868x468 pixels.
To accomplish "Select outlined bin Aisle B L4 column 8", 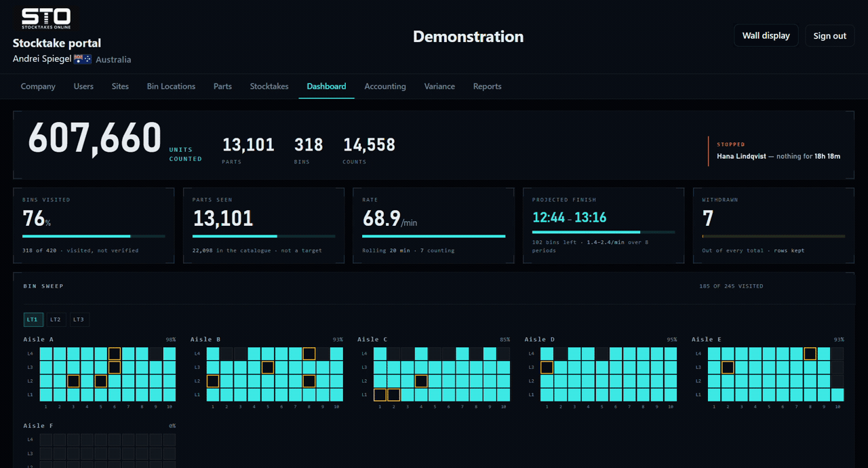I will coord(309,353).
